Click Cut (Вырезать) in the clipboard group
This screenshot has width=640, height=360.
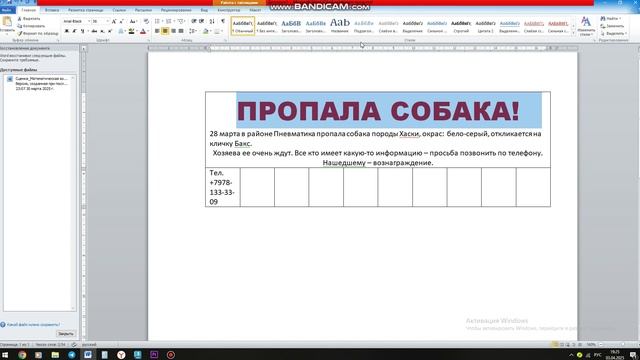(x=29, y=19)
